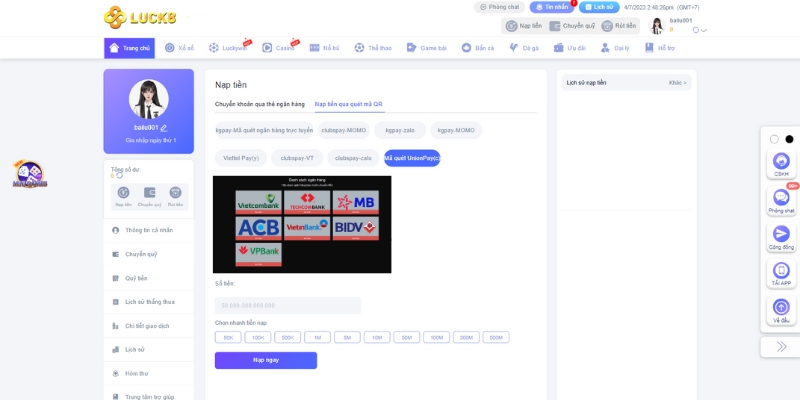Select clubspay-VT payment option
The width and height of the screenshot is (800, 400).
click(297, 158)
